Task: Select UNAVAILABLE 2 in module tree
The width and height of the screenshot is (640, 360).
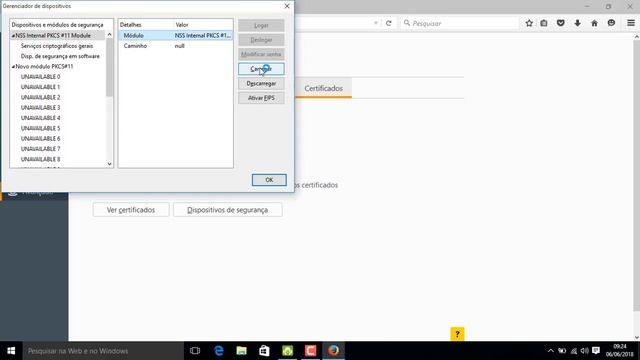Action: click(x=40, y=97)
